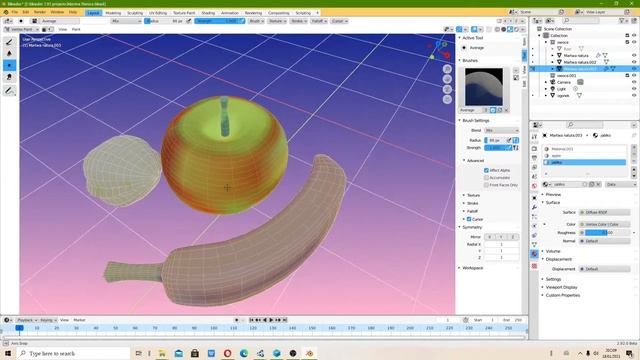640x360 pixels.
Task: Open Playback popover in timeline
Action: click(27, 320)
